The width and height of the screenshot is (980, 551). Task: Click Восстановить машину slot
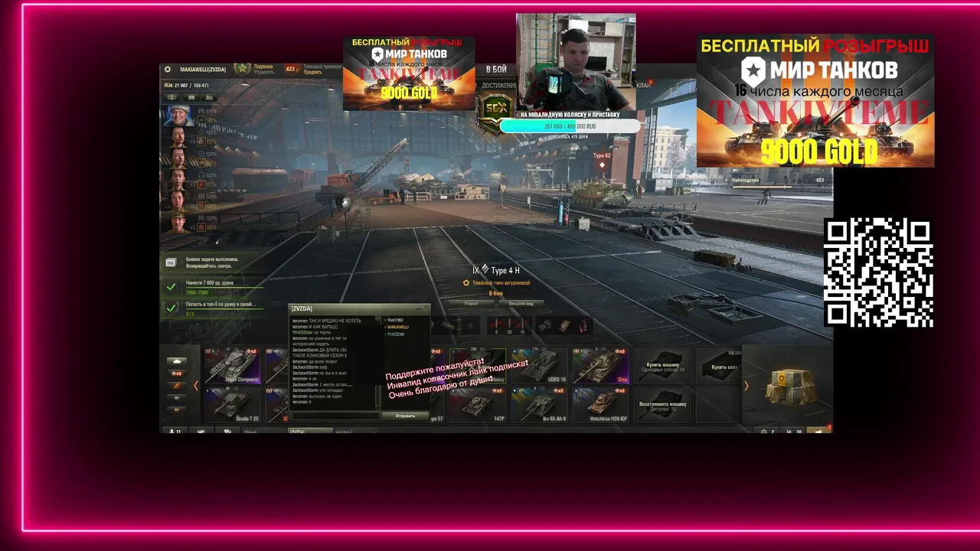[x=662, y=405]
